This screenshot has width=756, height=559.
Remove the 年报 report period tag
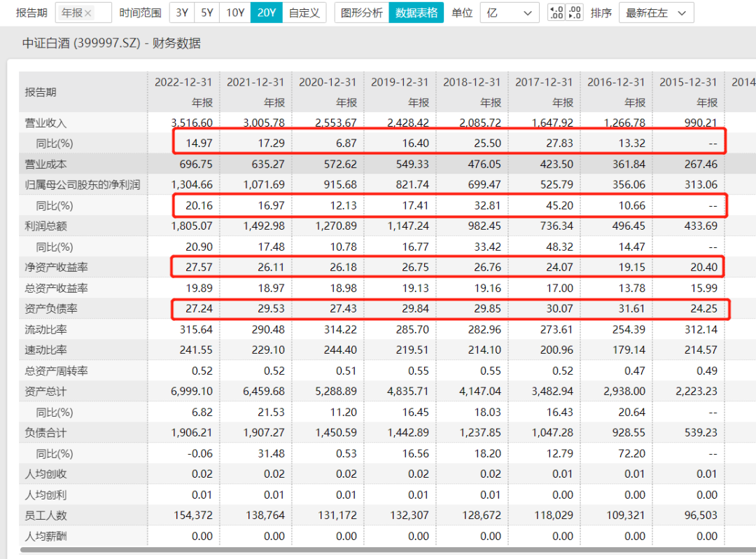pos(87,13)
